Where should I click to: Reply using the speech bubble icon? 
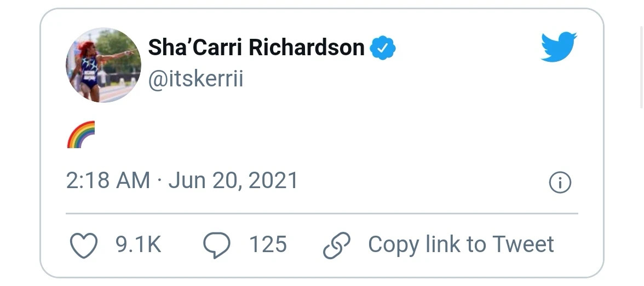point(217,245)
